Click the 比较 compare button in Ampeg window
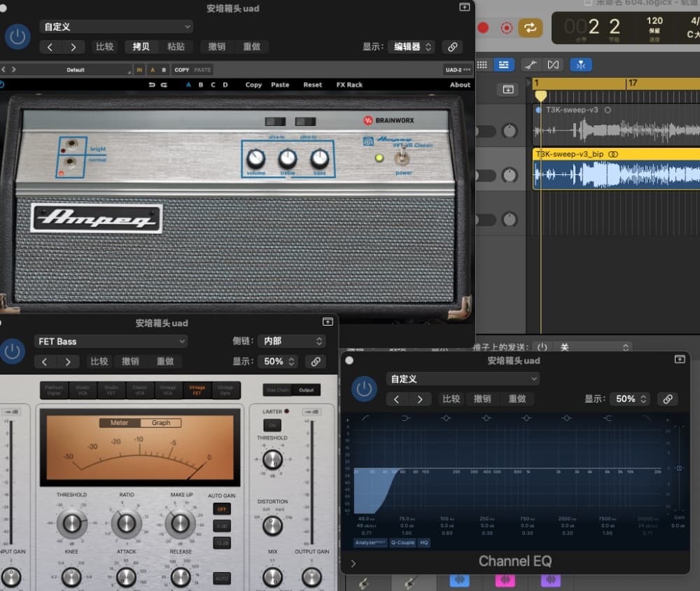This screenshot has height=591, width=700. pyautogui.click(x=105, y=46)
